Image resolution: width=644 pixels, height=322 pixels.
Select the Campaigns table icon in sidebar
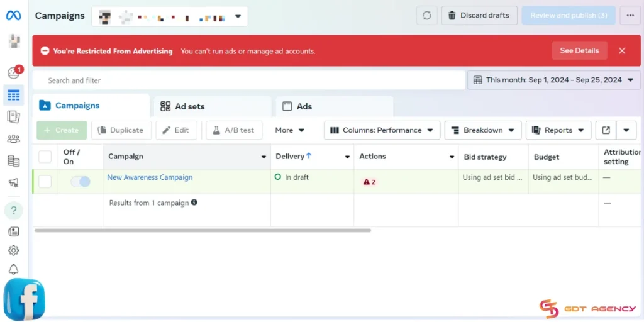click(14, 96)
